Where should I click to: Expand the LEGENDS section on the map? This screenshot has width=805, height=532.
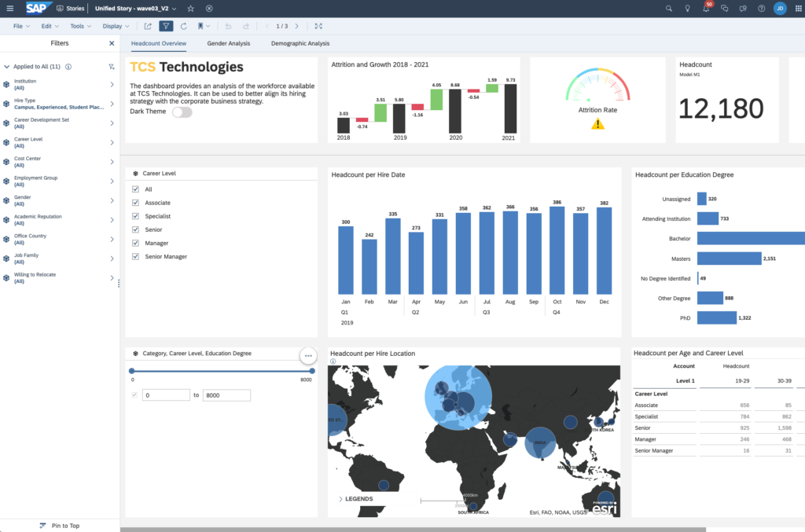(340, 499)
